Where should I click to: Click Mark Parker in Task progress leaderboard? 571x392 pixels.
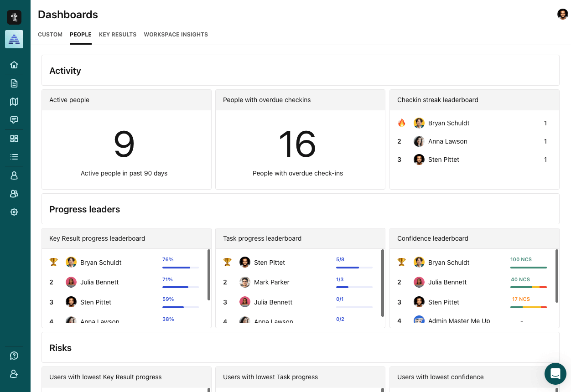271,282
